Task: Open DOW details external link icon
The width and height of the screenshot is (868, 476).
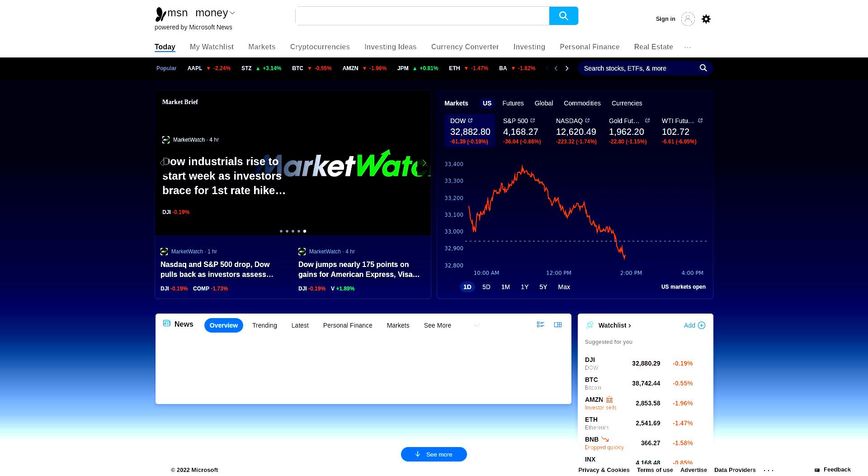Action: pos(470,120)
